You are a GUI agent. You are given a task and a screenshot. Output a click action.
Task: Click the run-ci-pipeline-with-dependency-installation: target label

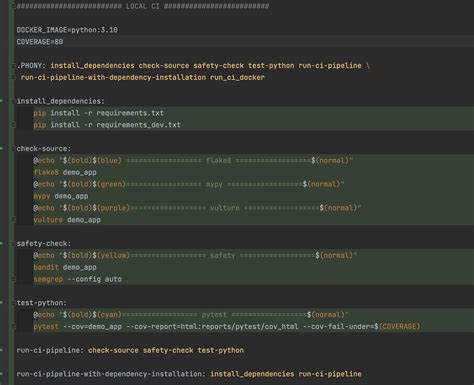pyautogui.click(x=111, y=374)
